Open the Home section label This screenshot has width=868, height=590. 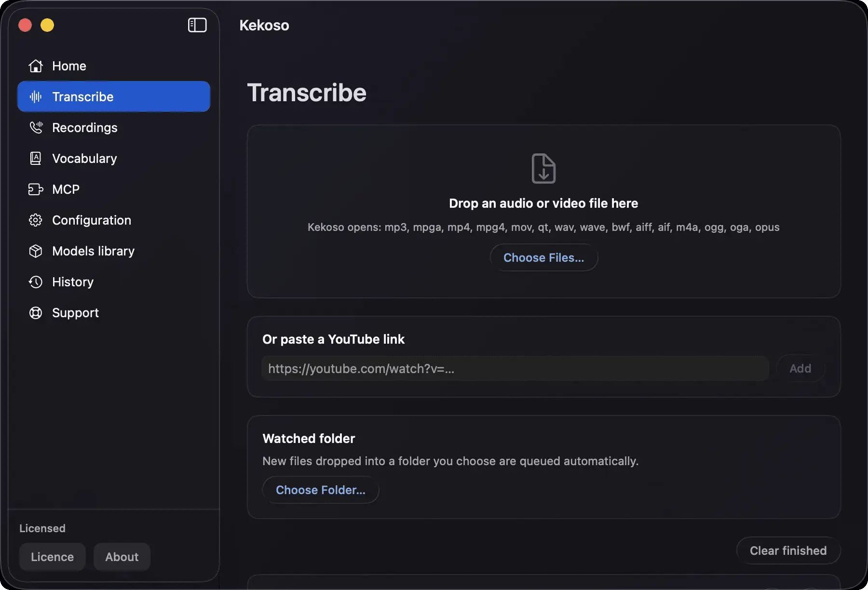(x=69, y=66)
